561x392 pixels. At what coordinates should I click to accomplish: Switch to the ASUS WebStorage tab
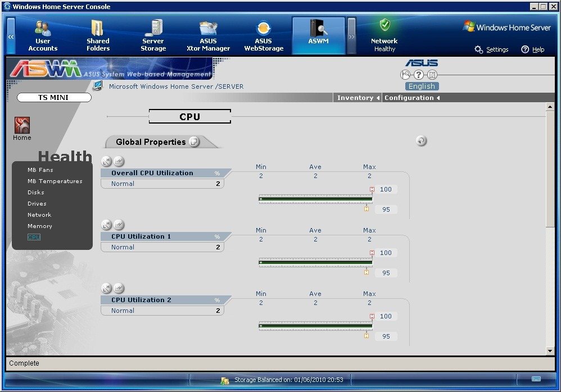tap(264, 36)
